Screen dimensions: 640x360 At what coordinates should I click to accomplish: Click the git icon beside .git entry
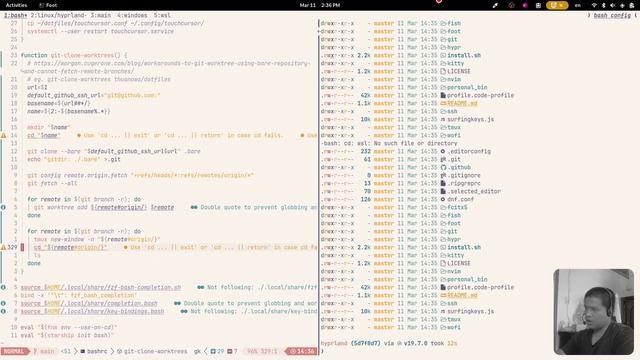pyautogui.click(x=443, y=159)
